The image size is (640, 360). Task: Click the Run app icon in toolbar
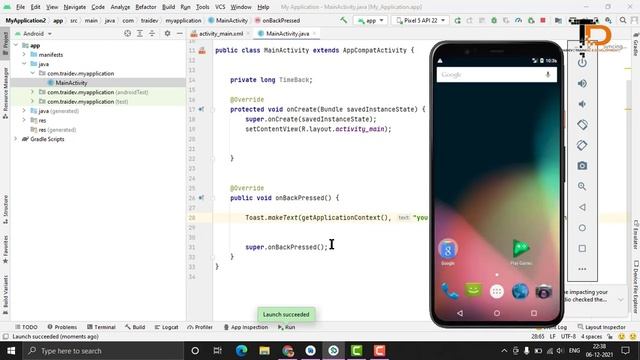coord(457,20)
